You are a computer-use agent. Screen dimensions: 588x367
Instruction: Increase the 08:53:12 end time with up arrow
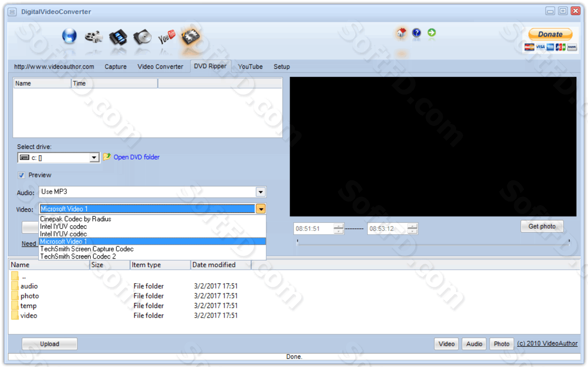point(412,226)
